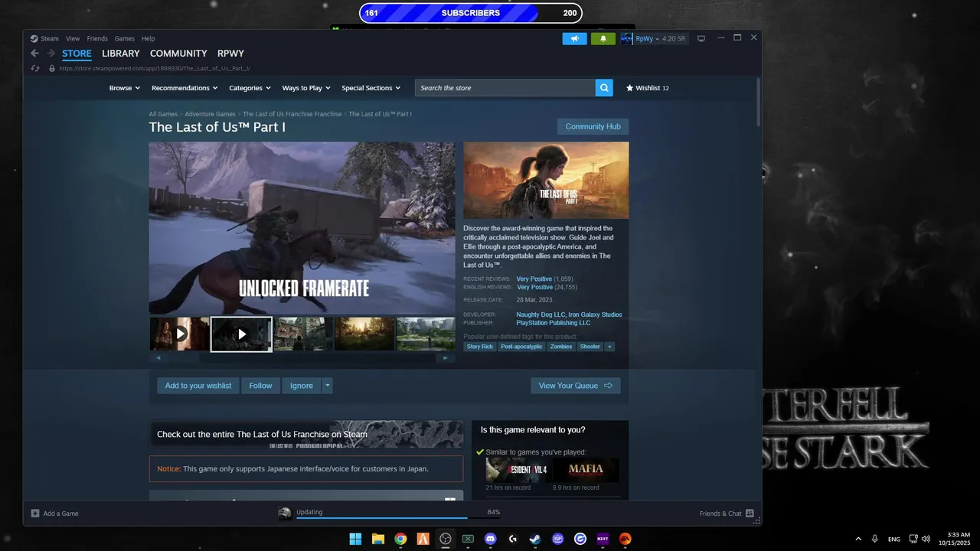Open the Help menu

point(148,38)
